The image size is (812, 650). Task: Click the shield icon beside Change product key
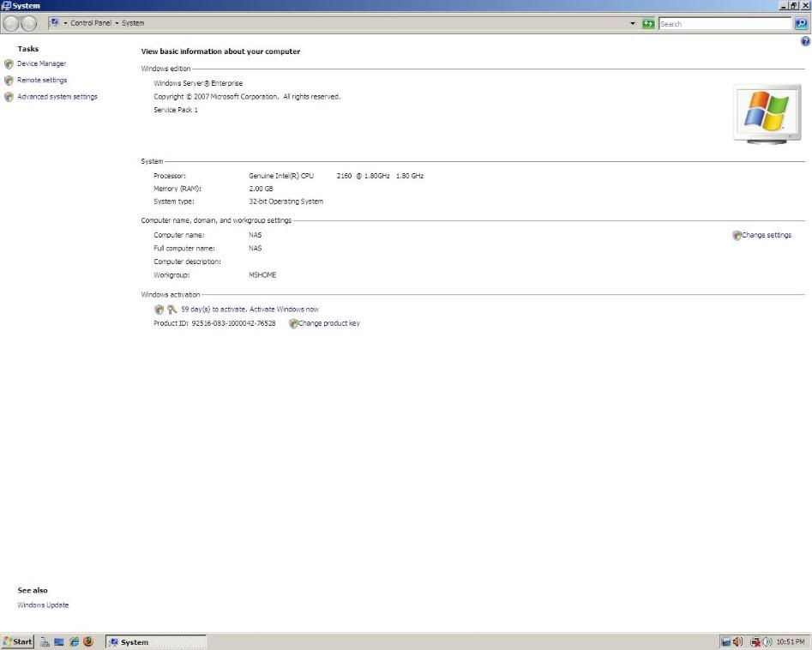click(293, 323)
